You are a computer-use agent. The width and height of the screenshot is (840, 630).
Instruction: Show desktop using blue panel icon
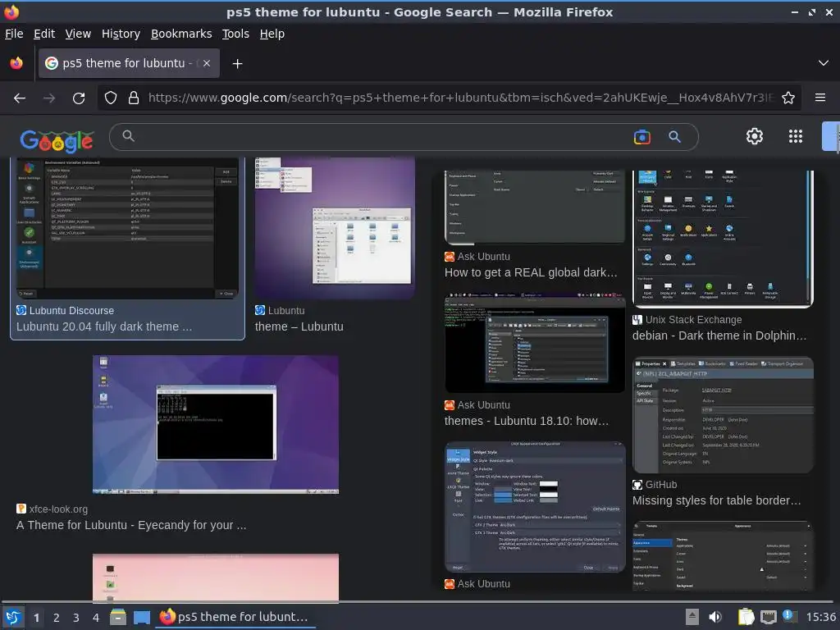click(141, 618)
